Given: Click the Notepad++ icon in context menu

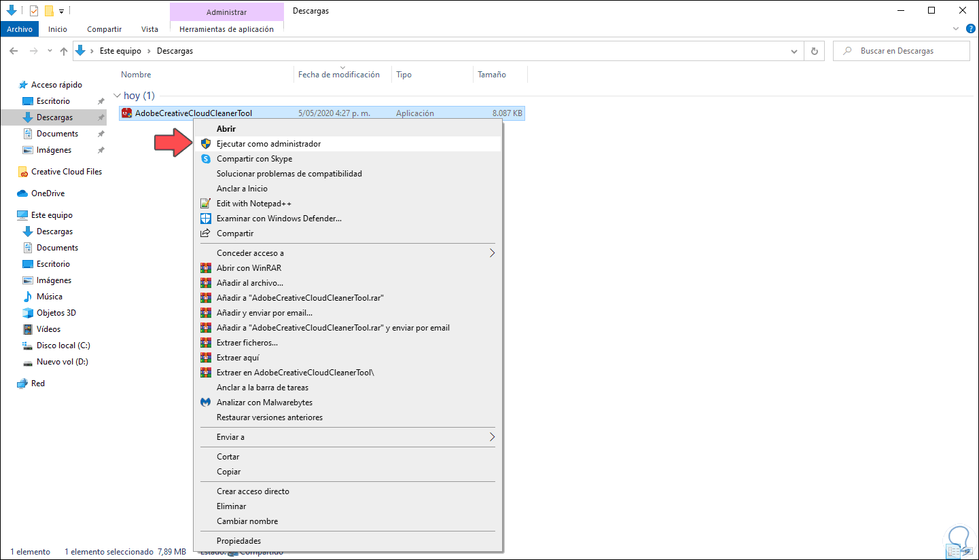Looking at the screenshot, I should click(206, 204).
